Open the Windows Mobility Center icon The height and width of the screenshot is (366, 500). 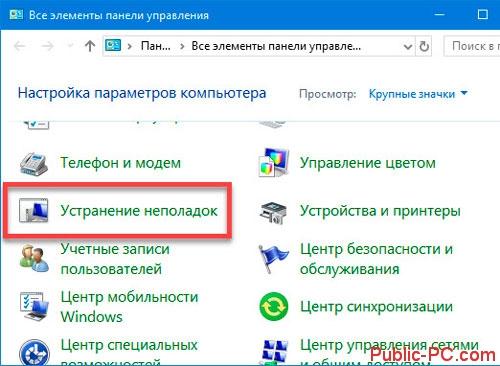point(34,306)
